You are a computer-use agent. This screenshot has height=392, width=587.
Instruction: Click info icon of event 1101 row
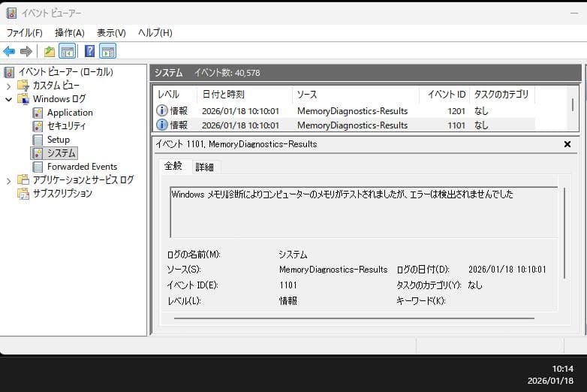point(161,125)
